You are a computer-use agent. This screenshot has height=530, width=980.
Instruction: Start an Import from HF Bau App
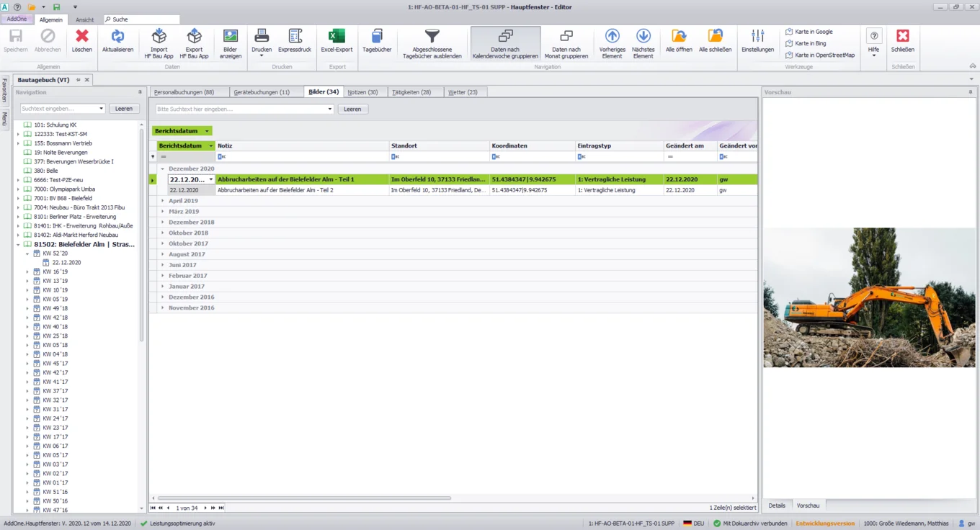[159, 42]
